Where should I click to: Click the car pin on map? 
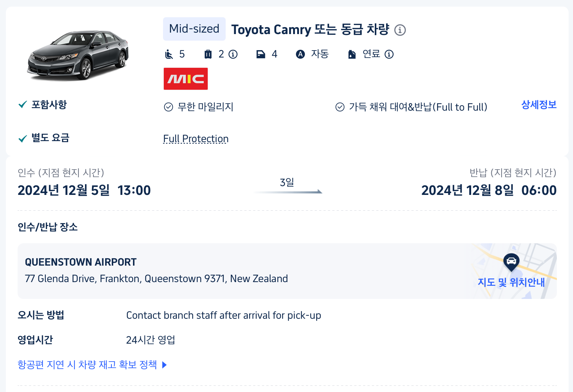[511, 262]
